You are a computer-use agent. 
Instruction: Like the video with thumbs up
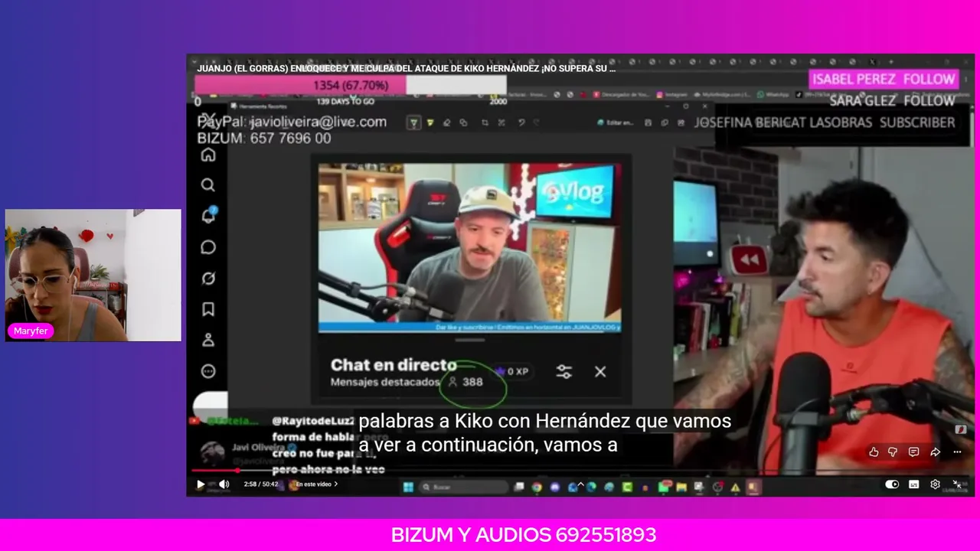[x=874, y=452]
